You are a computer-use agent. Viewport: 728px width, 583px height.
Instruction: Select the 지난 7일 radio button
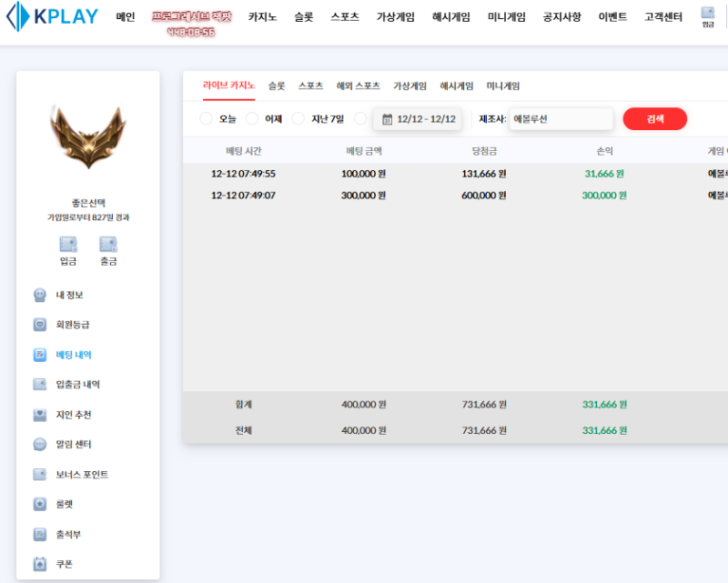click(x=298, y=119)
